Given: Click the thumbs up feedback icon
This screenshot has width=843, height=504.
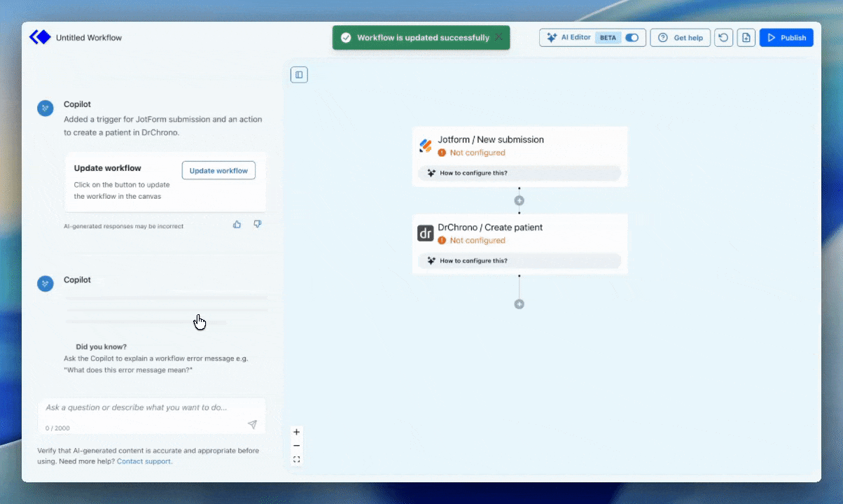Looking at the screenshot, I should click(237, 224).
